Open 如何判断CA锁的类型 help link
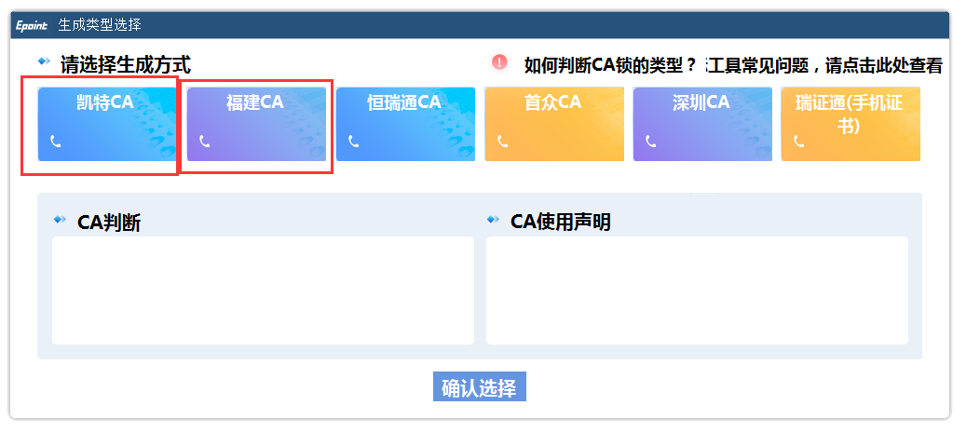 [610, 65]
